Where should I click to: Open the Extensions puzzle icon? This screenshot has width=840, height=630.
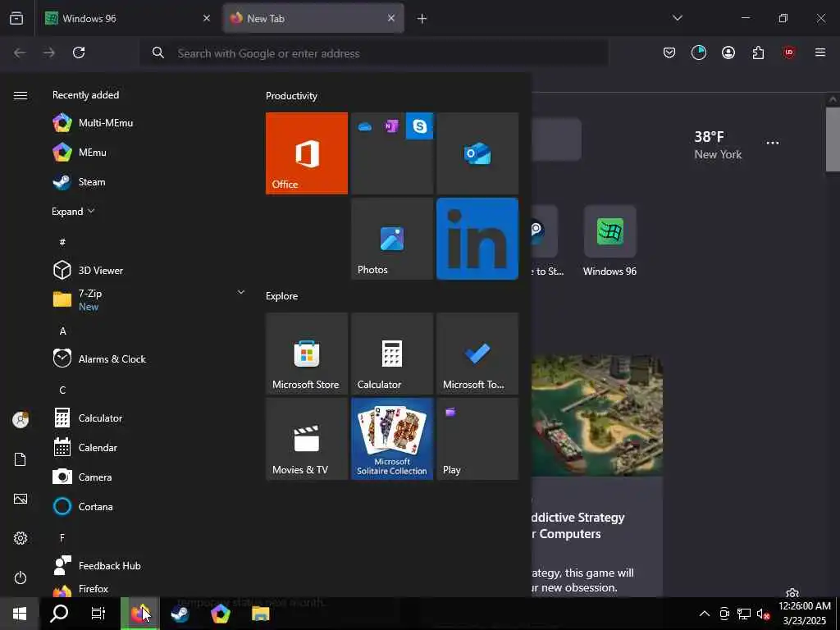point(758,52)
